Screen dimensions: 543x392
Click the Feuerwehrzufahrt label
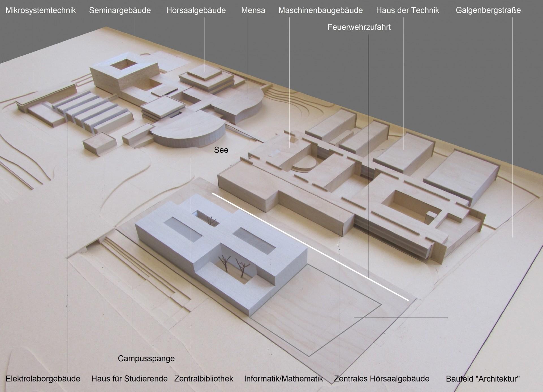pos(359,27)
